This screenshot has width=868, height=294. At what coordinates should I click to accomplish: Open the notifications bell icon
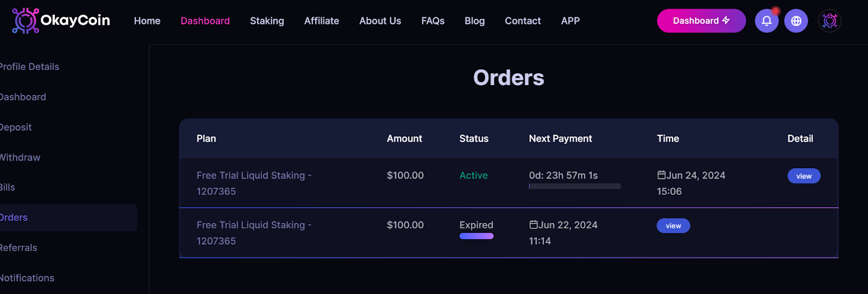(767, 21)
